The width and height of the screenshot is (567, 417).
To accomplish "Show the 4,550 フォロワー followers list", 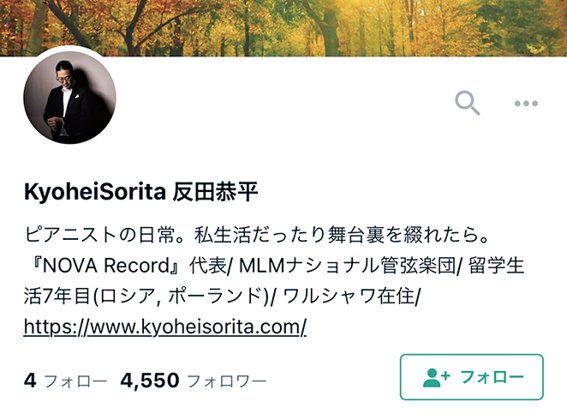I will click(x=193, y=380).
